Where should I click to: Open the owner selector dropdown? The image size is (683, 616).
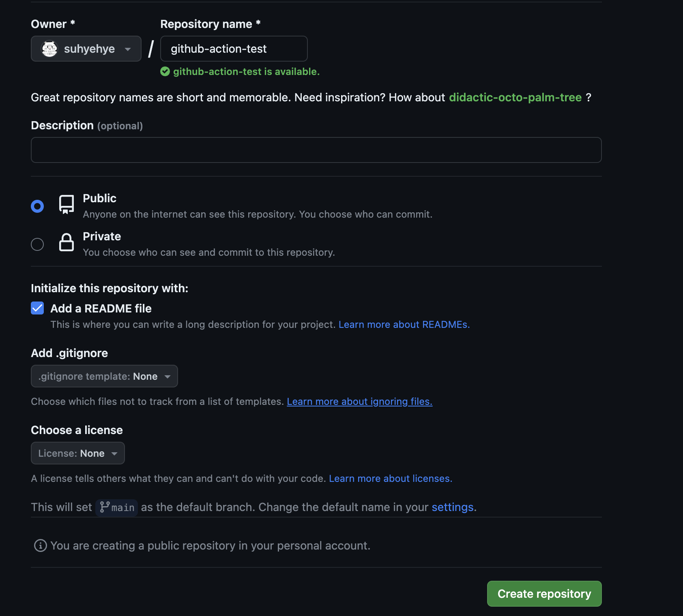(86, 49)
